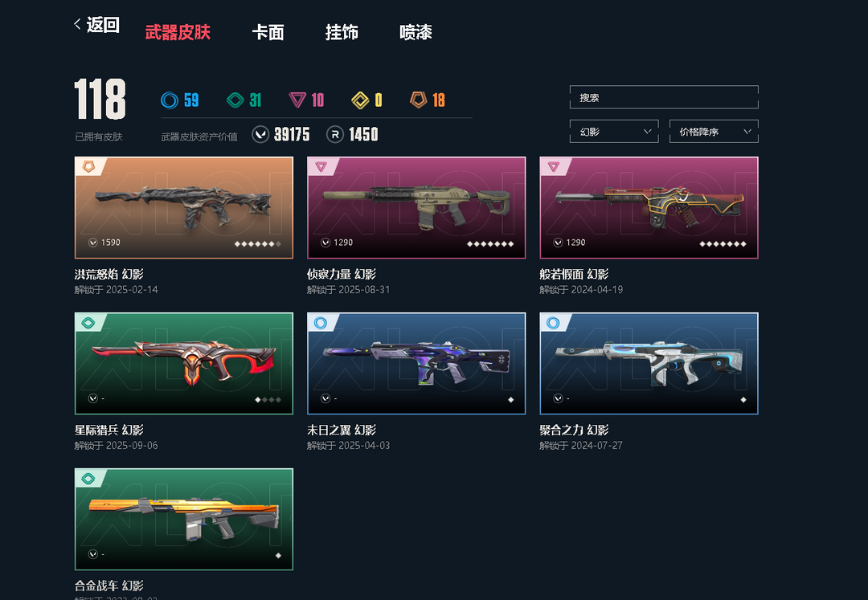Click the orange Exclusive pentagon icon (18)
The image size is (868, 600).
(419, 100)
